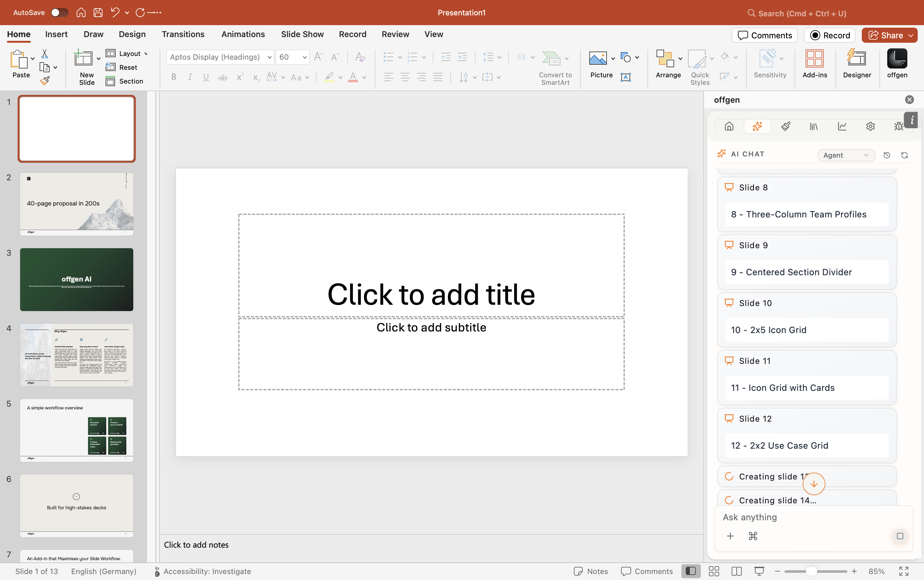Switch to the Animations tab
Image resolution: width=924 pixels, height=580 pixels.
coord(243,34)
